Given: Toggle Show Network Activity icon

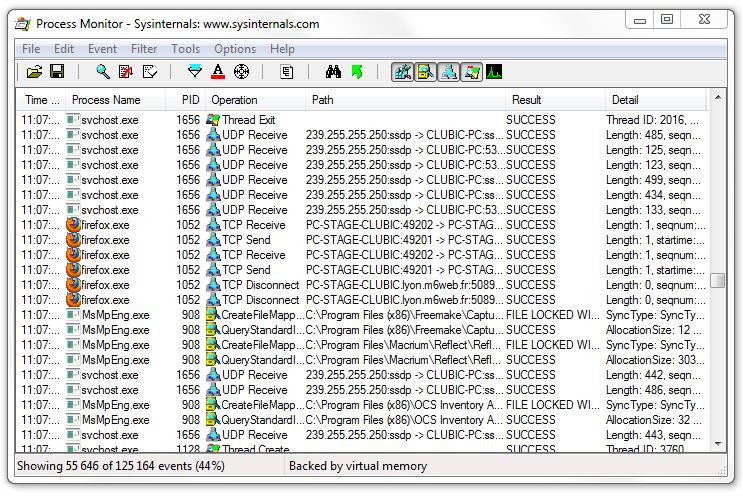Looking at the screenshot, I should pyautogui.click(x=448, y=72).
